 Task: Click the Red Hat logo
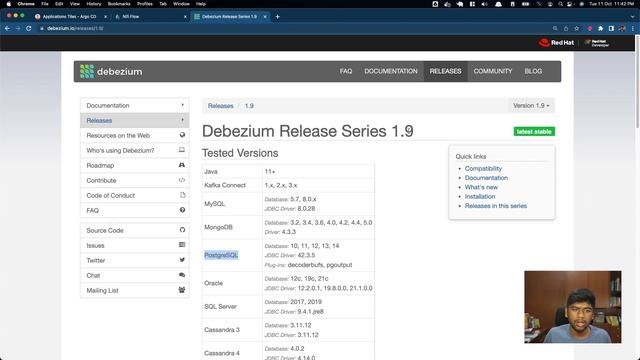click(x=556, y=42)
